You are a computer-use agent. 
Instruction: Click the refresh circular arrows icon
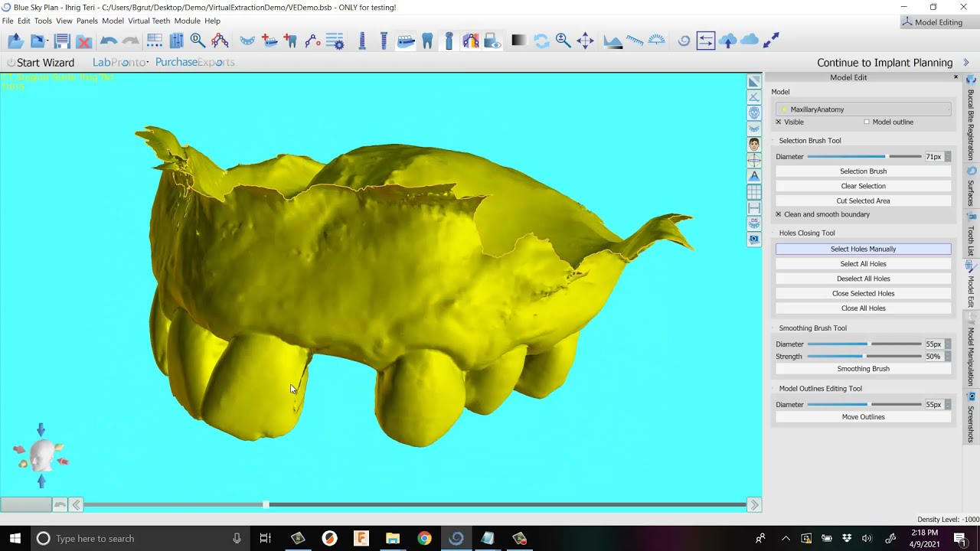click(541, 41)
